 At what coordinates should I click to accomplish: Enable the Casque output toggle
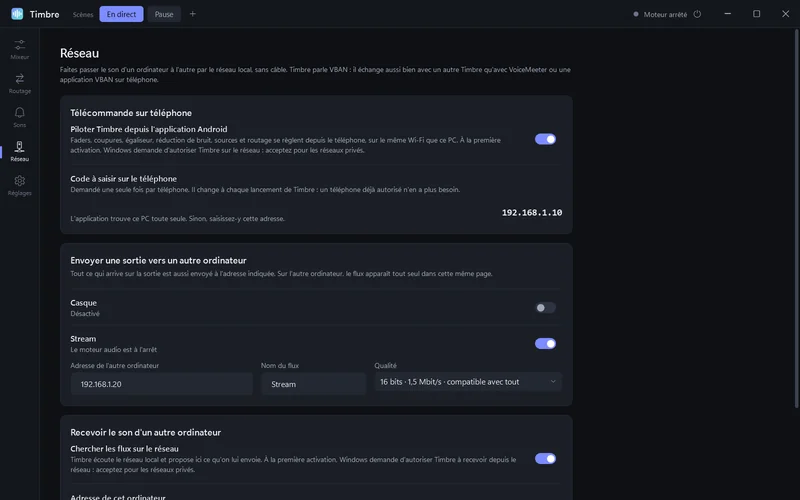[x=545, y=308]
